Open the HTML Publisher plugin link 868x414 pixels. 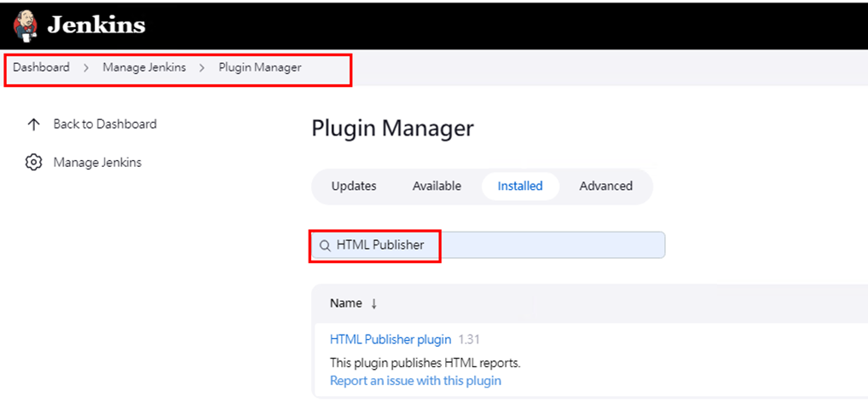391,339
